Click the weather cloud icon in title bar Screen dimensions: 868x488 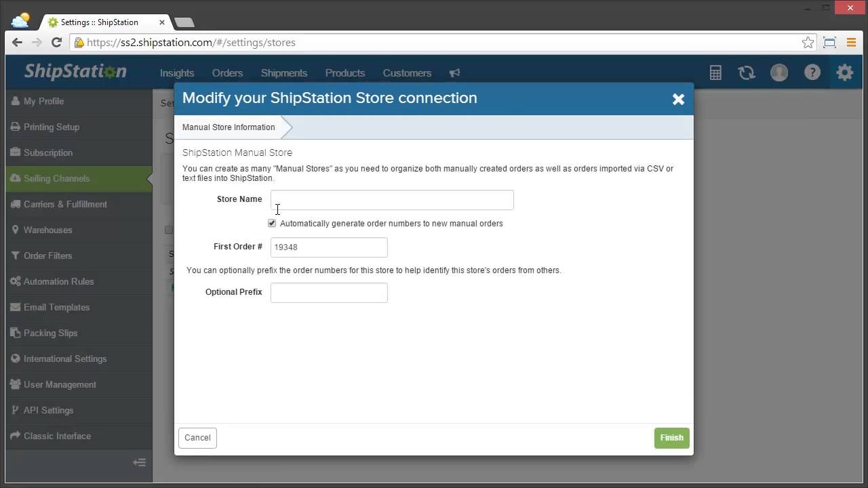click(x=20, y=20)
